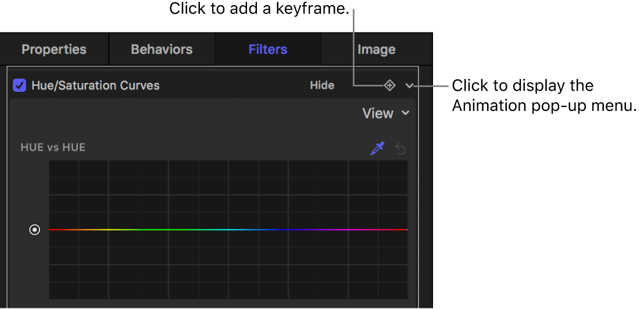Disable the Hue/Saturation Curves filter checkbox
This screenshot has height=309, width=644.
coord(20,86)
